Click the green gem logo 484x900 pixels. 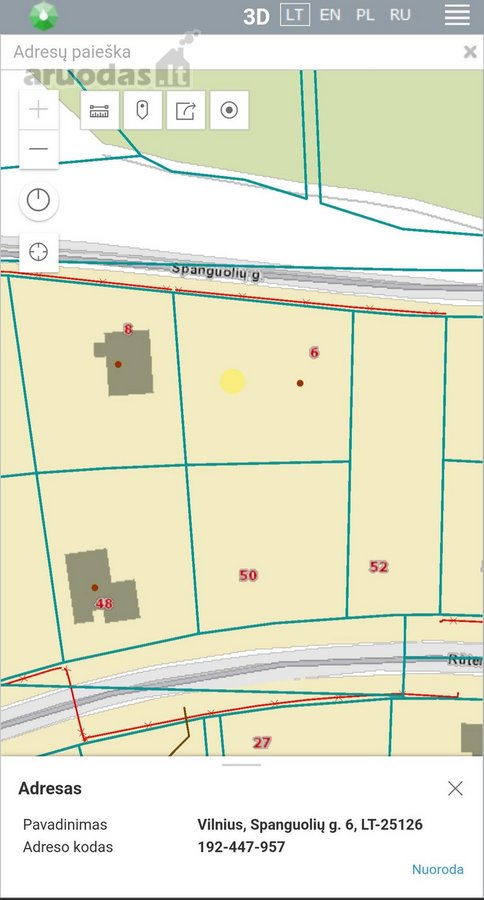point(44,16)
